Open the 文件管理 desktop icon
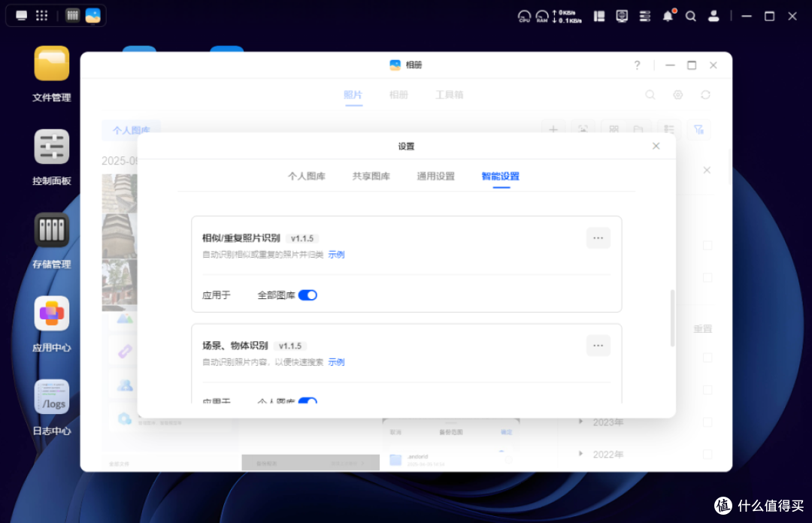 51,63
